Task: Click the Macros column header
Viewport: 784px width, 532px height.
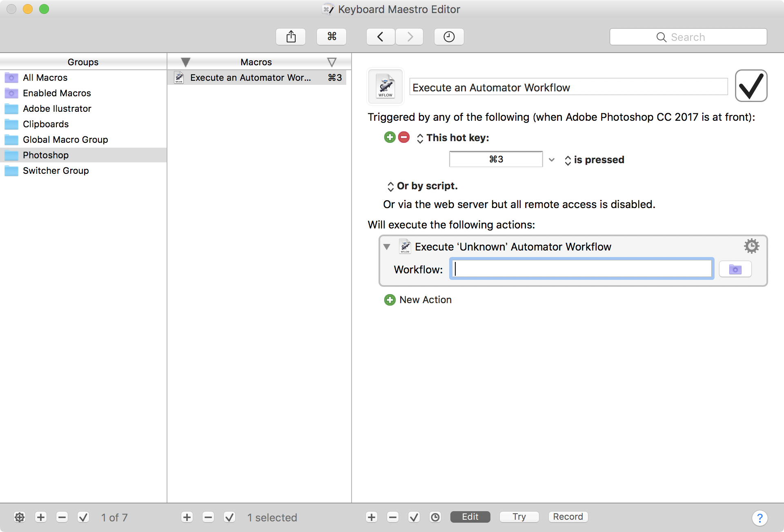Action: tap(256, 62)
